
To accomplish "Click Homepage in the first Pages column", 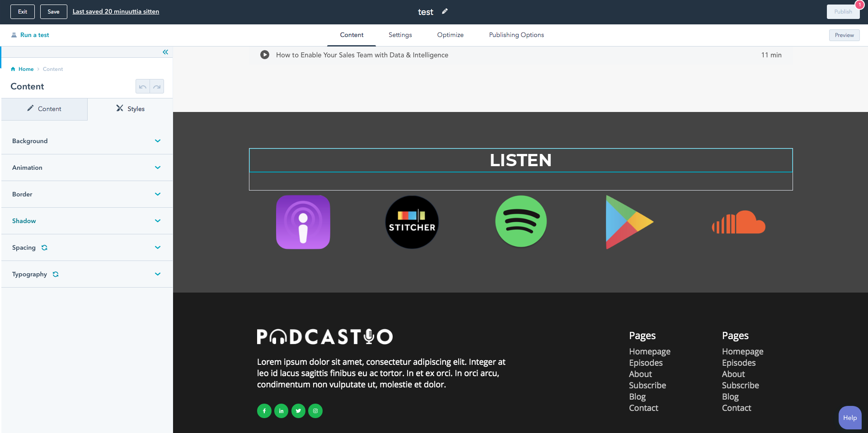I will point(650,351).
